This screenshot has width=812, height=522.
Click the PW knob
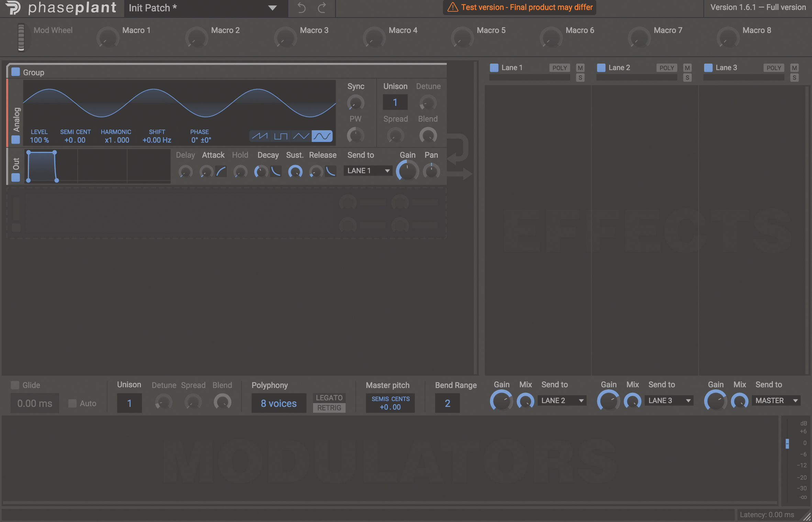[356, 135]
